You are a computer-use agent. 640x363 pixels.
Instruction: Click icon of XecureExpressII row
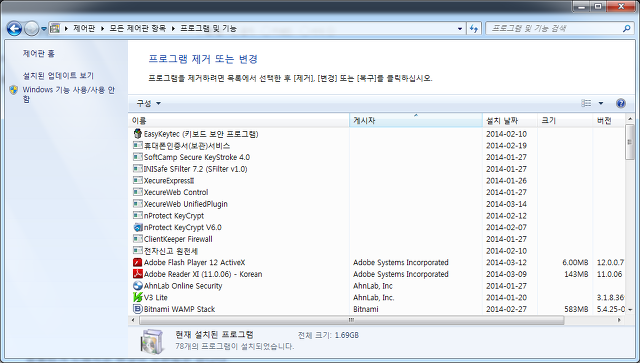point(138,180)
